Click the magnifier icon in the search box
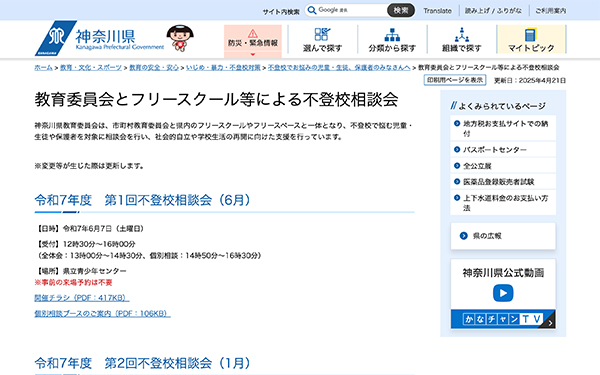Screen dimensions: 600x375 (312, 10)
